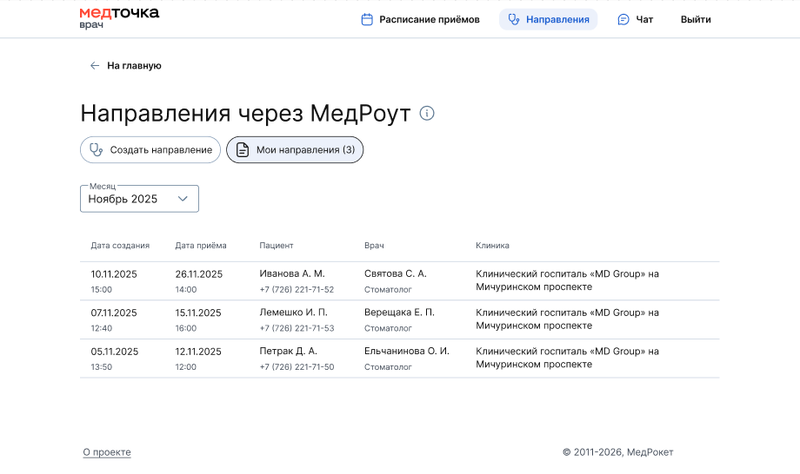The width and height of the screenshot is (800, 474).
Task: Click doctor Святова С. А.
Action: pos(395,273)
